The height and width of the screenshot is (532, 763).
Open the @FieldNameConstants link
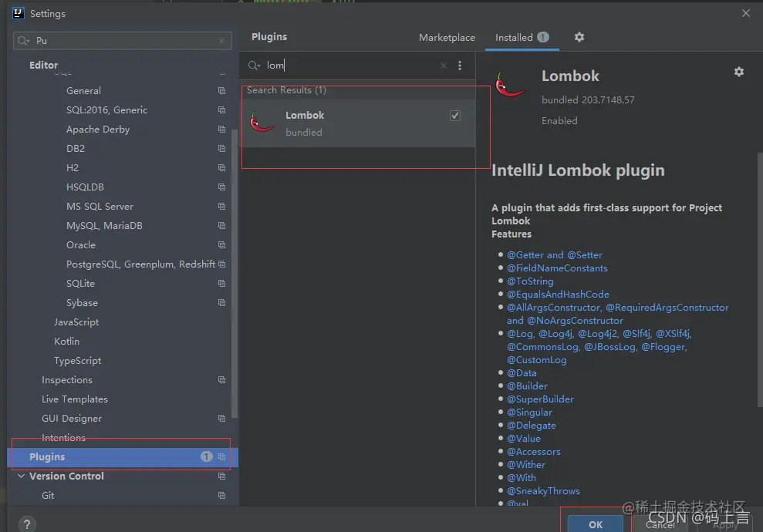point(557,268)
